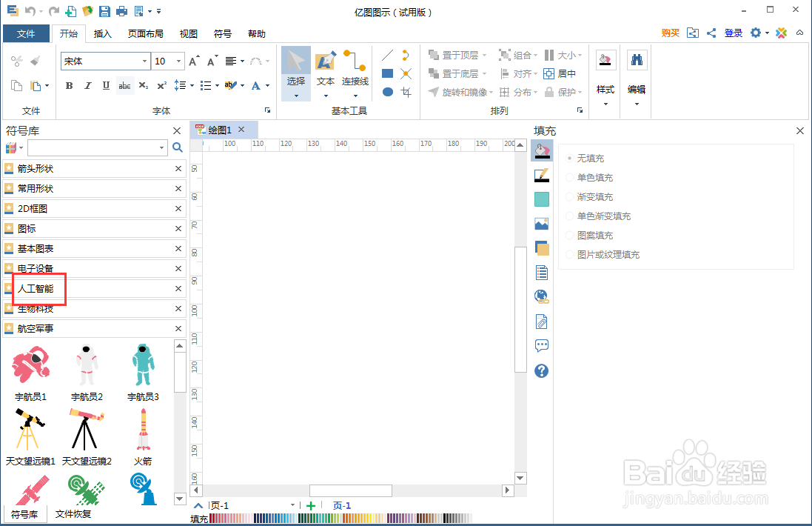Image resolution: width=812 pixels, height=526 pixels.
Task: Expand the symbol search box dropdown
Action: click(x=161, y=147)
